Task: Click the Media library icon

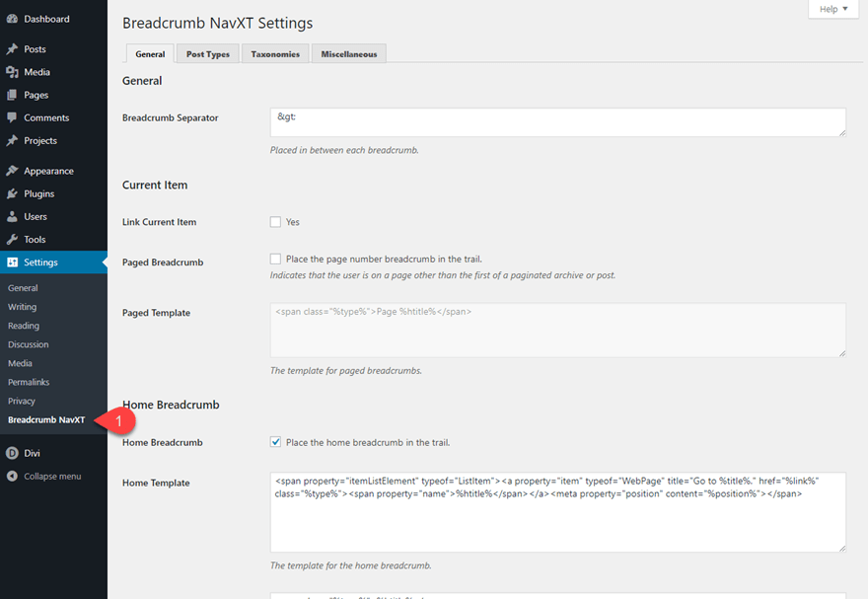Action: coord(12,72)
